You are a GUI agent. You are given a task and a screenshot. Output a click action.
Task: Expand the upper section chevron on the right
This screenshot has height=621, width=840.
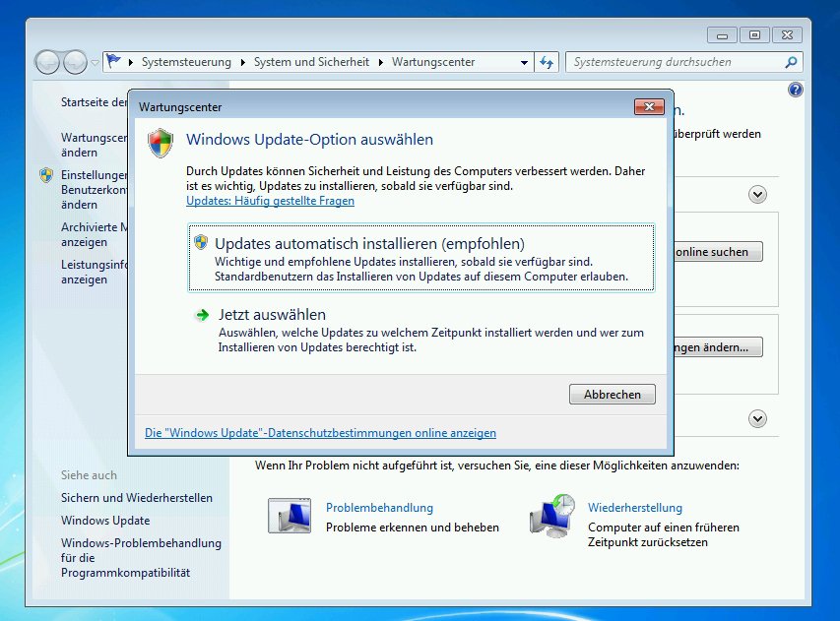(757, 194)
